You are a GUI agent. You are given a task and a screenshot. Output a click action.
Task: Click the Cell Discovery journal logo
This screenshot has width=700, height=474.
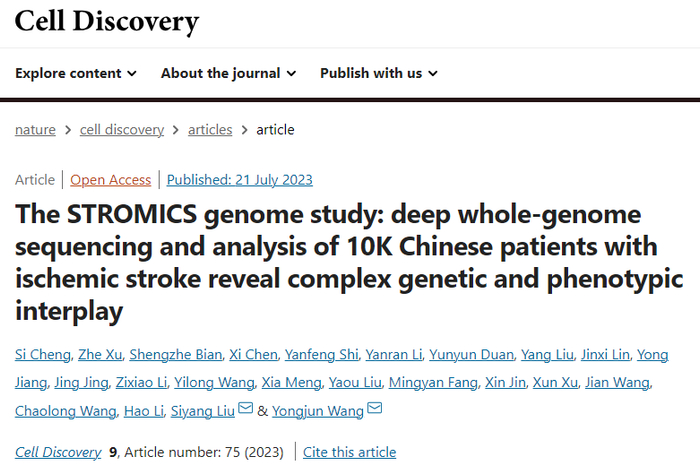106,21
